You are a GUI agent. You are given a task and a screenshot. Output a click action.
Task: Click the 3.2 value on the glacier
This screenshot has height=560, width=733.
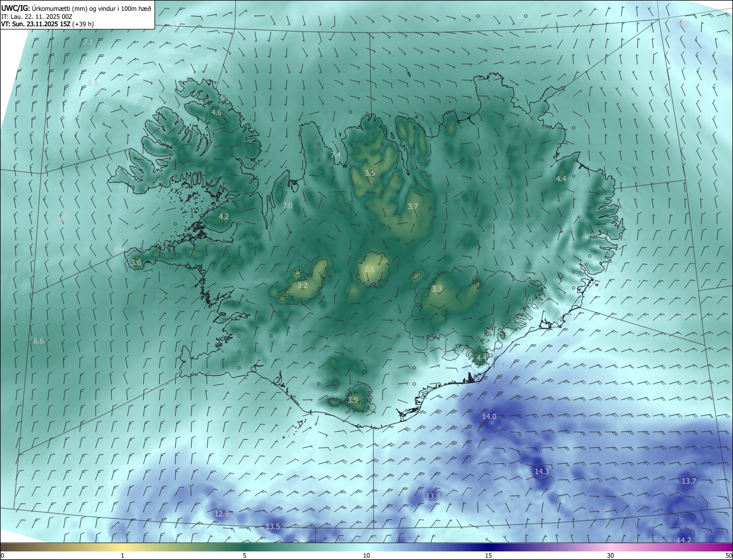point(302,285)
